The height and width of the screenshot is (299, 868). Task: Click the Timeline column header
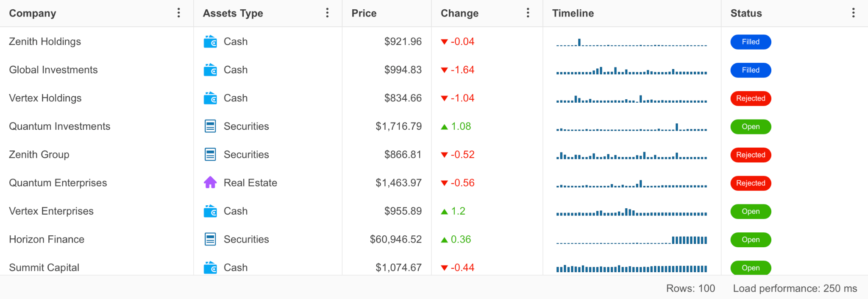click(x=573, y=13)
